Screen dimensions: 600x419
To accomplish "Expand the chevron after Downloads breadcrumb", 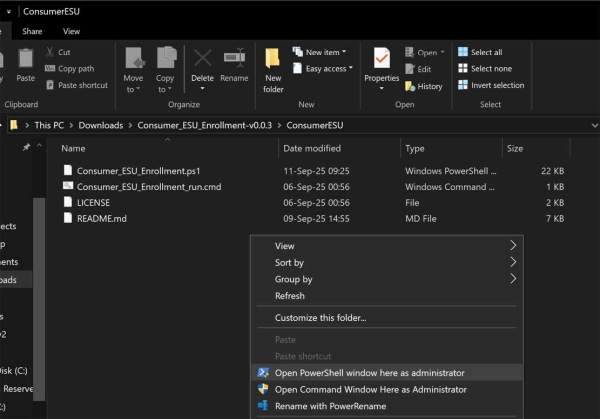I will tap(130, 125).
